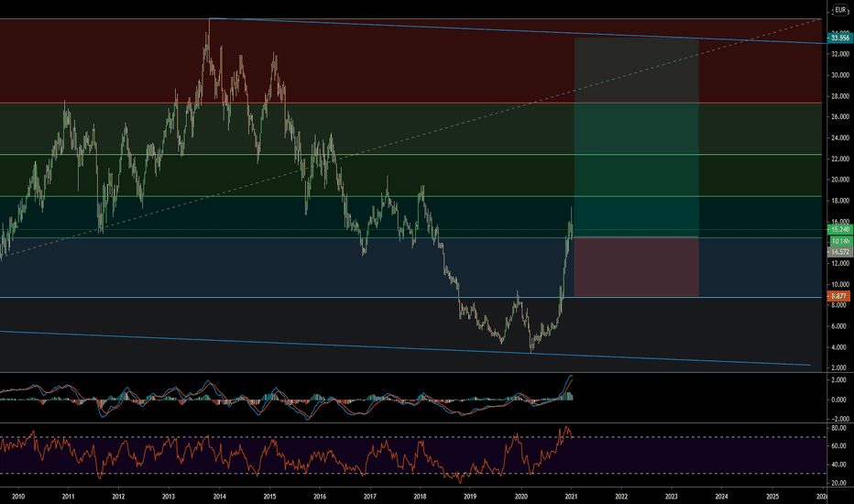Image resolution: width=854 pixels, height=504 pixels.
Task: Click the 2014 label on the time axis
Action: tap(220, 497)
